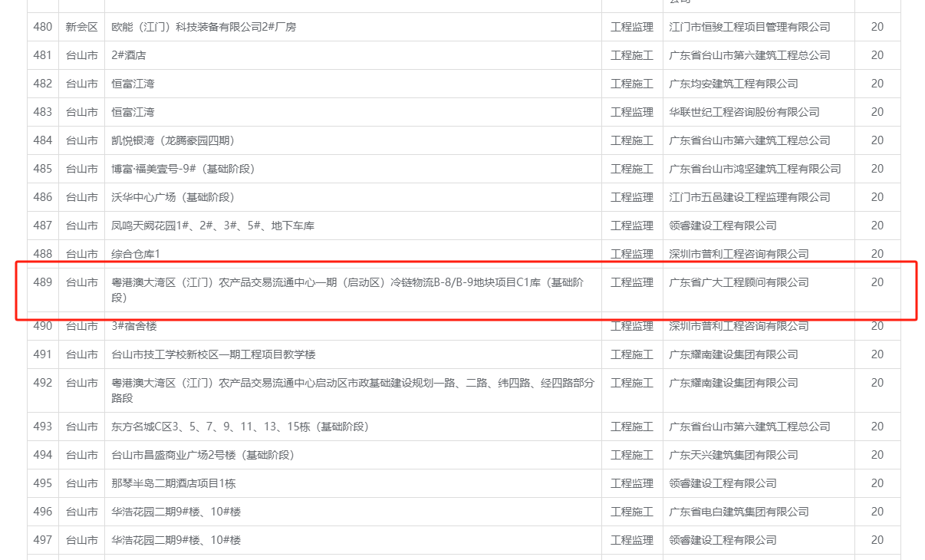The height and width of the screenshot is (560, 925).
Task: Select row number 485 cell
Action: click(43, 169)
